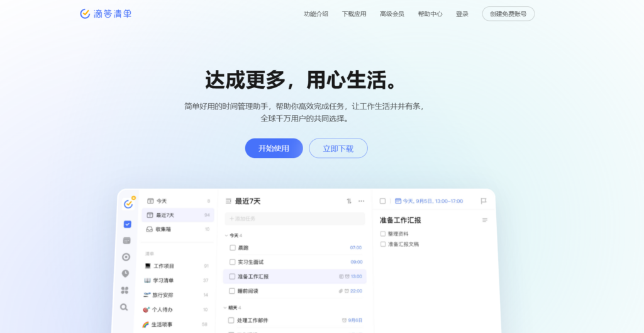This screenshot has height=333, width=644.
Task: Click the calendar icon beside 今天 list
Action: pos(150,201)
